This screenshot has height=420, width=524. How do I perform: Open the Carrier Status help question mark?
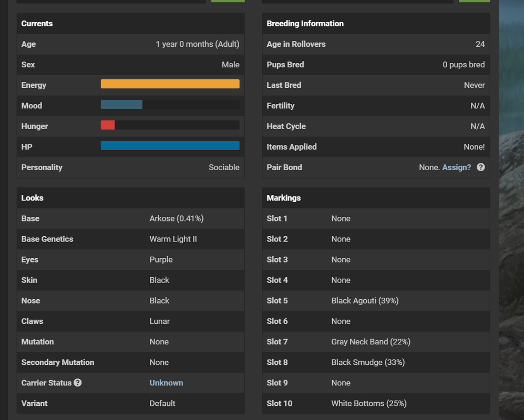tap(78, 383)
